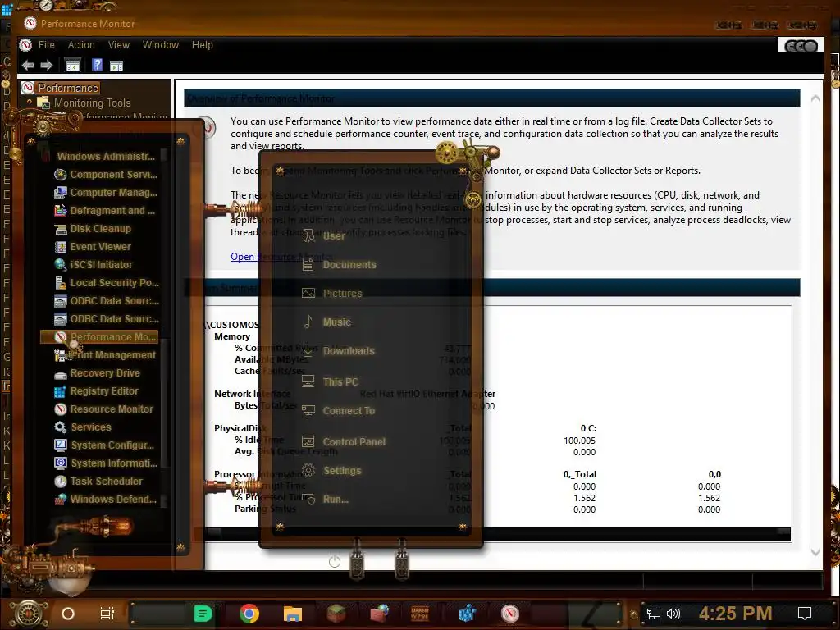Select Monitoring Tools in the console tree
The width and height of the screenshot is (840, 630).
pos(92,103)
